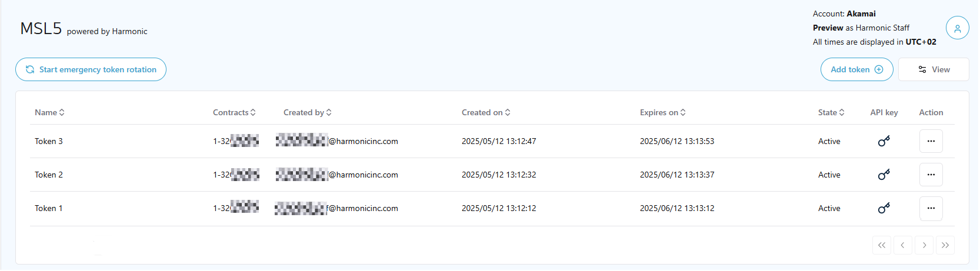
Task: Show API key for Token 3
Action: 884,141
